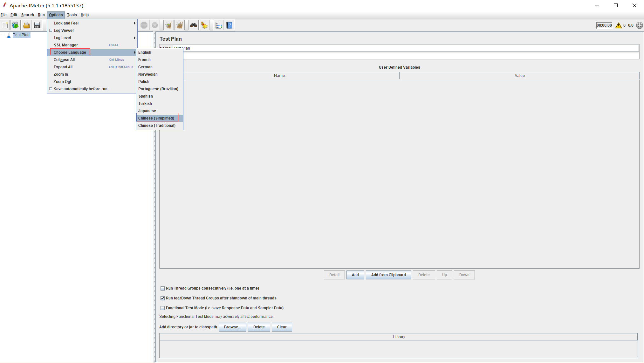644x363 pixels.
Task: Toggle Save automatically before run option
Action: pos(51,89)
